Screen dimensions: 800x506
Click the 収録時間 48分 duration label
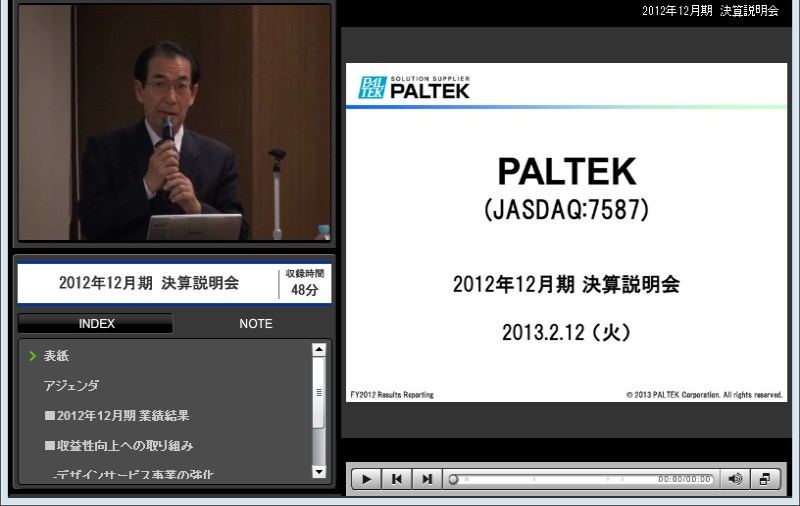tap(305, 283)
